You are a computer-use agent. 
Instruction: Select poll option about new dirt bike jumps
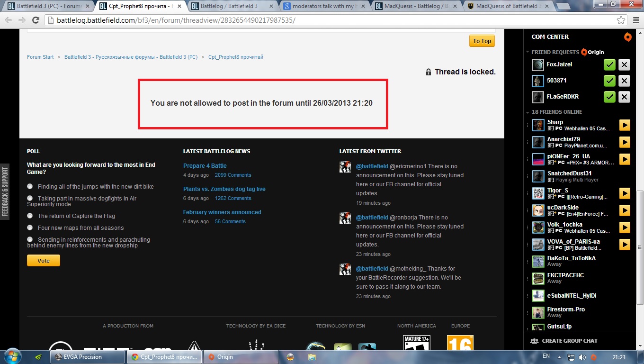coord(30,186)
